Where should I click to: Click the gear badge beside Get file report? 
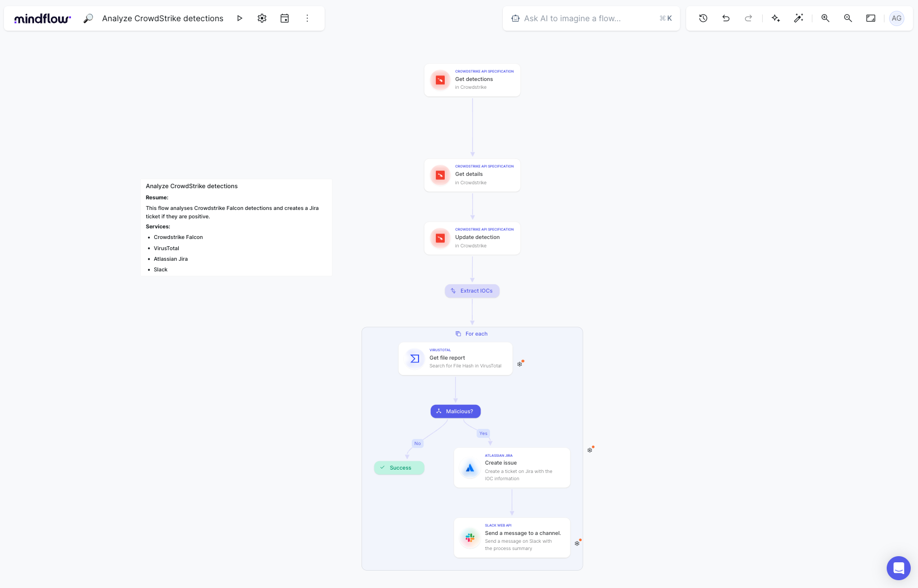click(x=520, y=364)
